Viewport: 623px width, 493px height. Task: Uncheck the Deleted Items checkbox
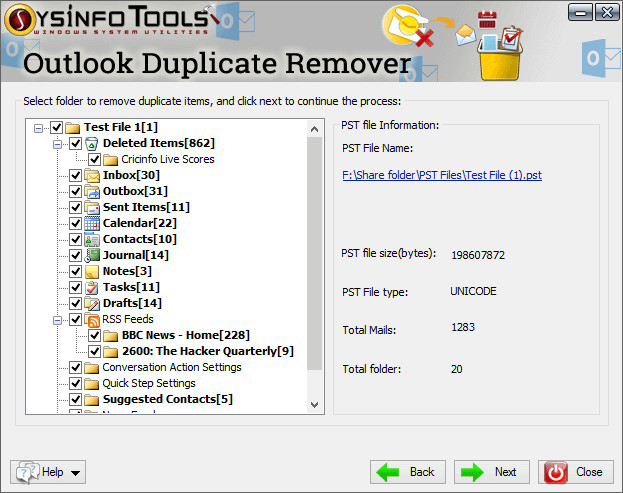pos(75,143)
